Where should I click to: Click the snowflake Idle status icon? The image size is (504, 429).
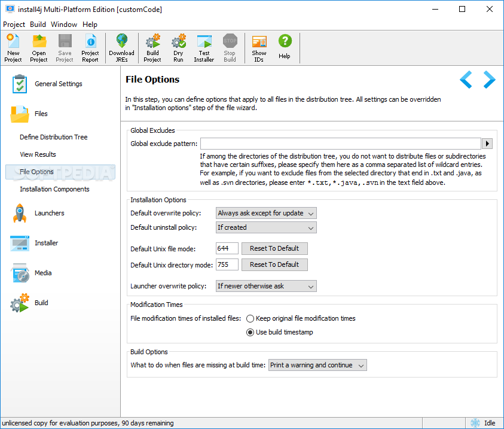[475, 423]
